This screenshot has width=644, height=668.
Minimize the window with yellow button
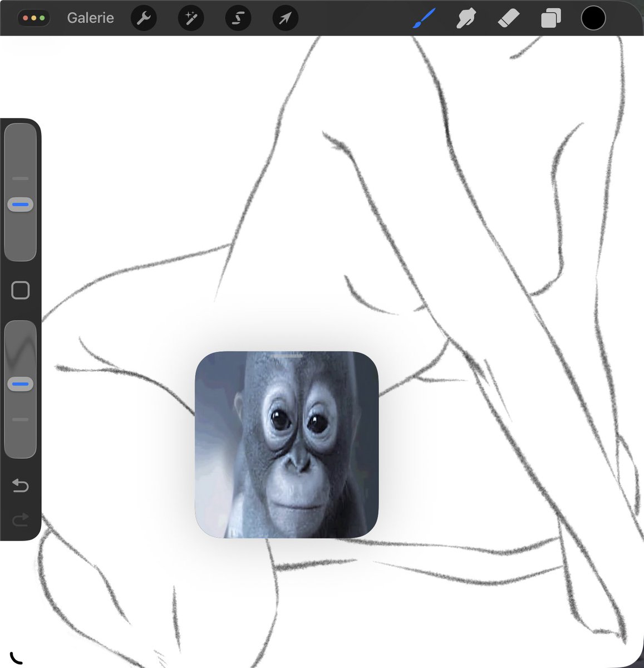pos(34,18)
